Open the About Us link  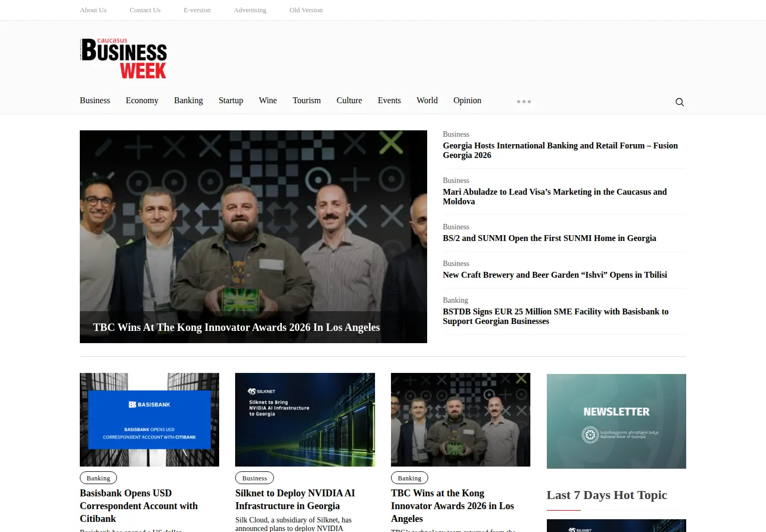[x=93, y=10]
